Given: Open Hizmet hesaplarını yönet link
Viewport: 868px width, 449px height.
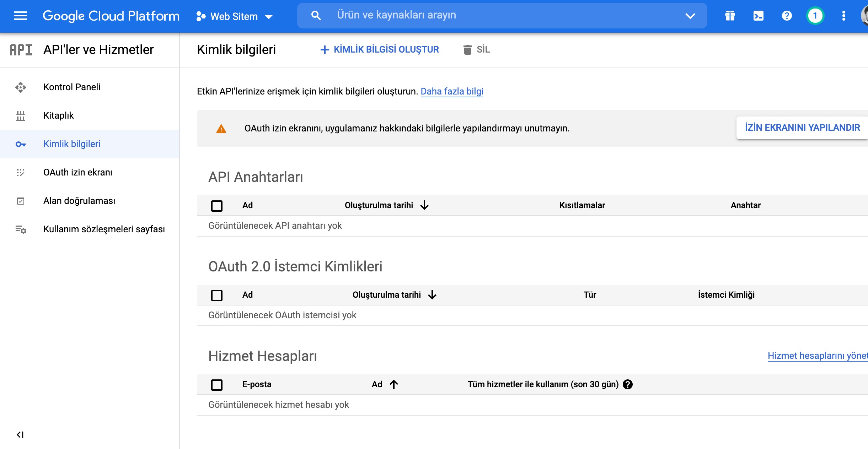Looking at the screenshot, I should coord(818,356).
